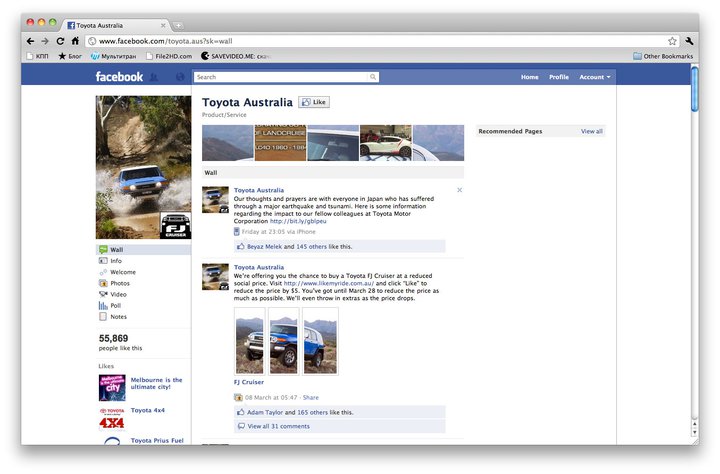The height and width of the screenshot is (474, 720).
Task: View all 31 comments
Action: [278, 426]
